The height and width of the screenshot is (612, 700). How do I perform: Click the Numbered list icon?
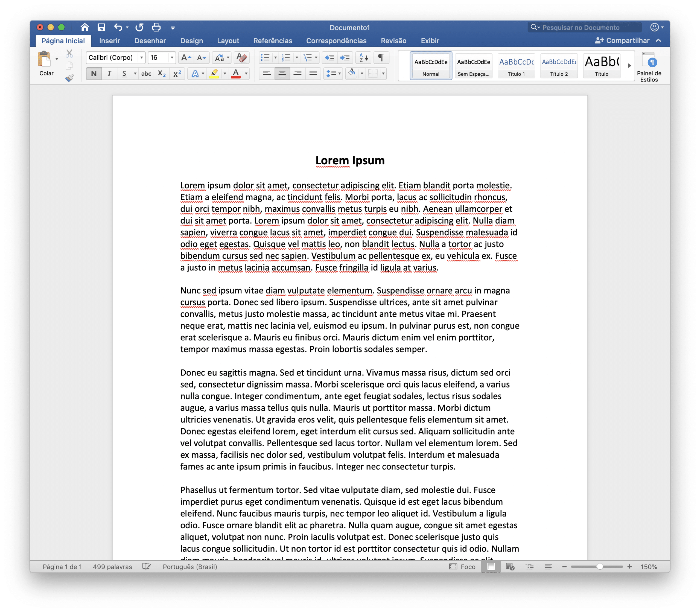point(283,57)
